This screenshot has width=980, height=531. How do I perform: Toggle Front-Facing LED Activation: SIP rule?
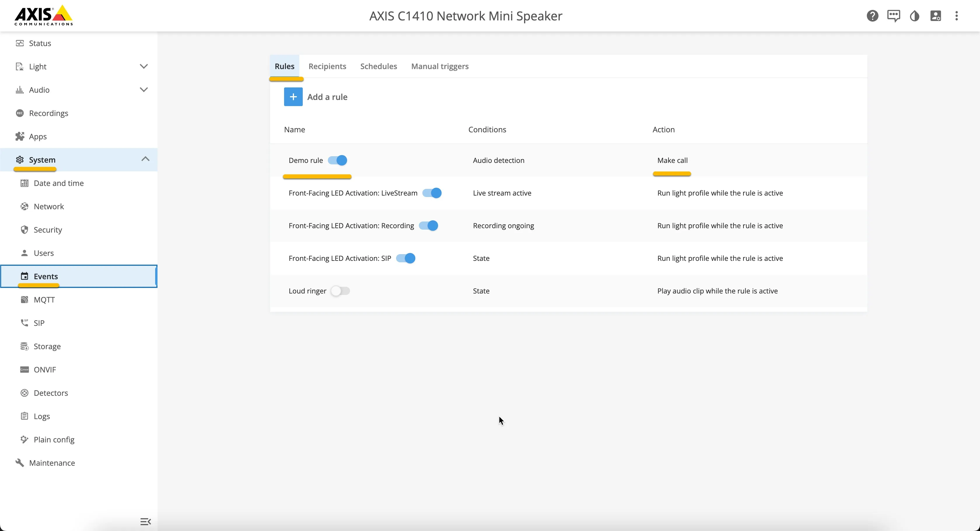405,259
